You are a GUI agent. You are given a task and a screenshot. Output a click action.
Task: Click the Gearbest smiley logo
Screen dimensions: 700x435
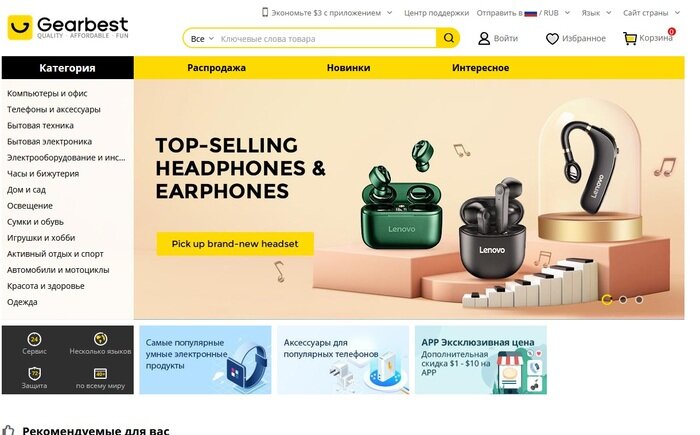pyautogui.click(x=20, y=27)
